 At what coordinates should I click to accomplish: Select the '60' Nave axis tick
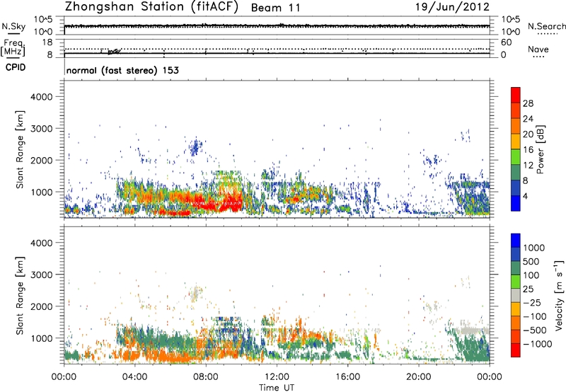click(507, 42)
